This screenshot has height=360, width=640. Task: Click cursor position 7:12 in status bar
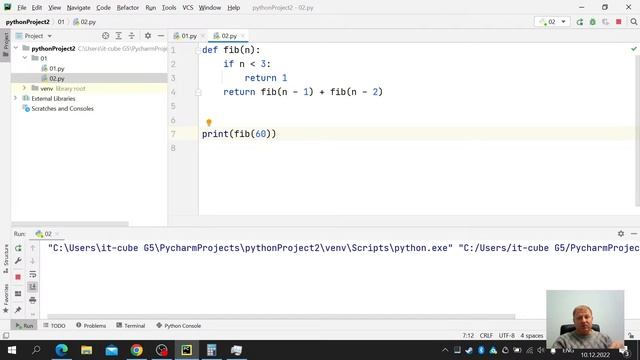point(468,336)
